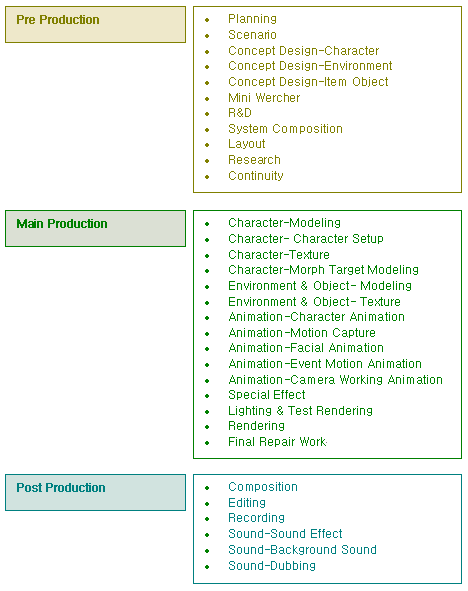This screenshot has height=591, width=468.
Task: Select the Main Production header box
Action: 95,228
